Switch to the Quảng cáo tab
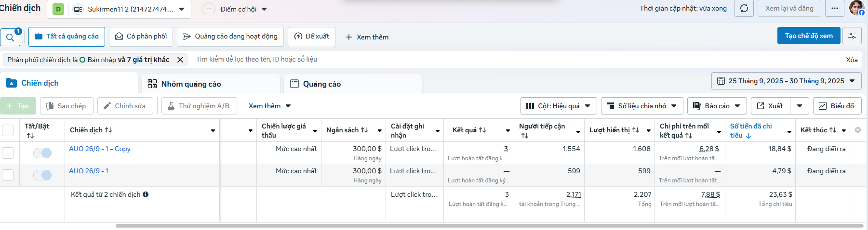Screen dimensions: 868x230 point(321,84)
